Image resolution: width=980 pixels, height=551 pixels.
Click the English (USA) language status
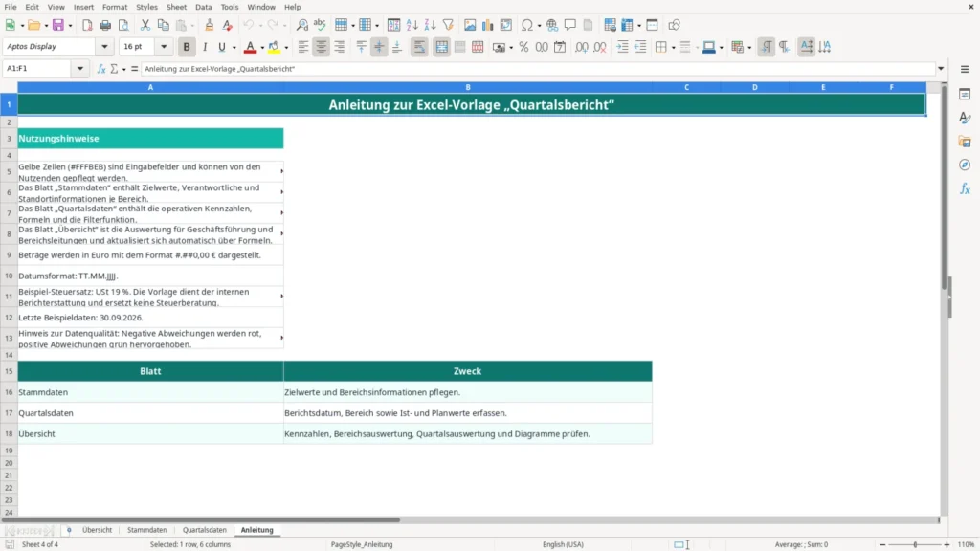(x=563, y=544)
